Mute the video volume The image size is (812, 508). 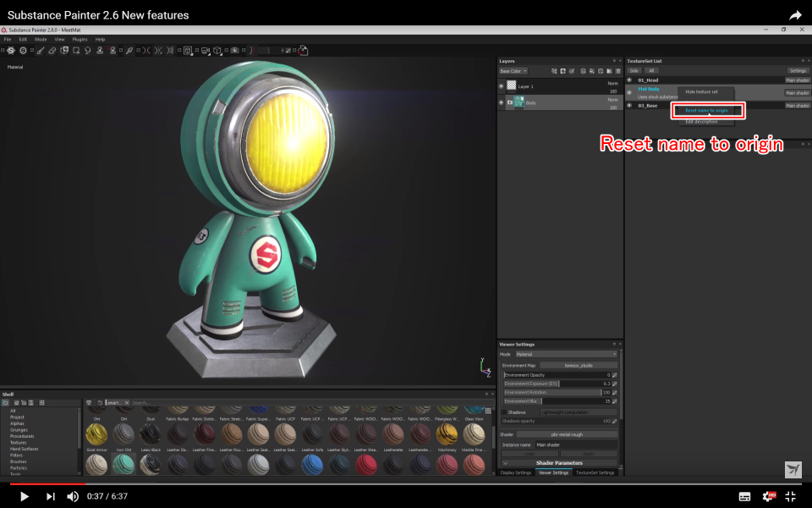[x=73, y=497]
